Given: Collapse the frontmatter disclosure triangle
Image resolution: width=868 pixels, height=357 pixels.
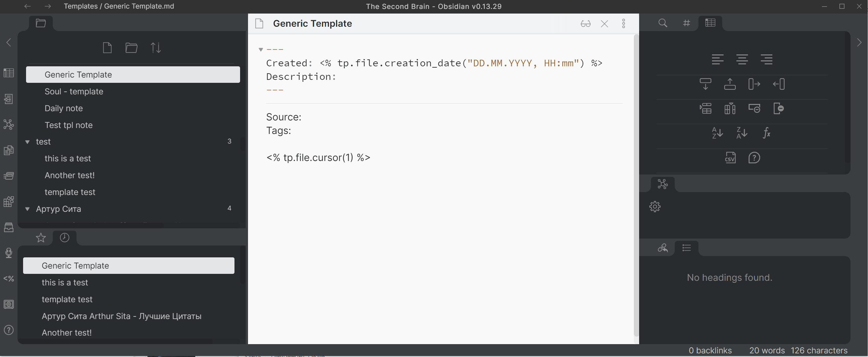Looking at the screenshot, I should pos(261,49).
